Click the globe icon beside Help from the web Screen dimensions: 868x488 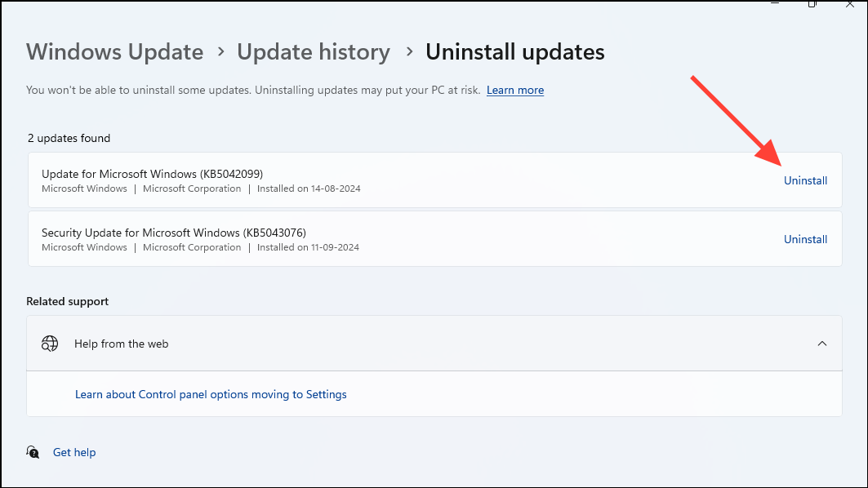point(50,344)
